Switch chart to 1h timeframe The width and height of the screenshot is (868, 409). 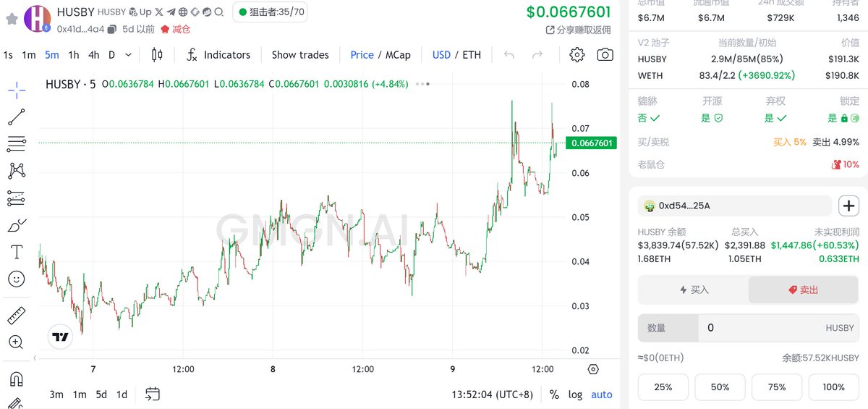pyautogui.click(x=74, y=54)
